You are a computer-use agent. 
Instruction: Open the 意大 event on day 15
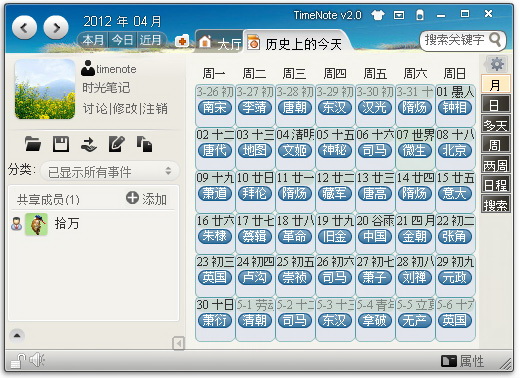[x=455, y=194]
